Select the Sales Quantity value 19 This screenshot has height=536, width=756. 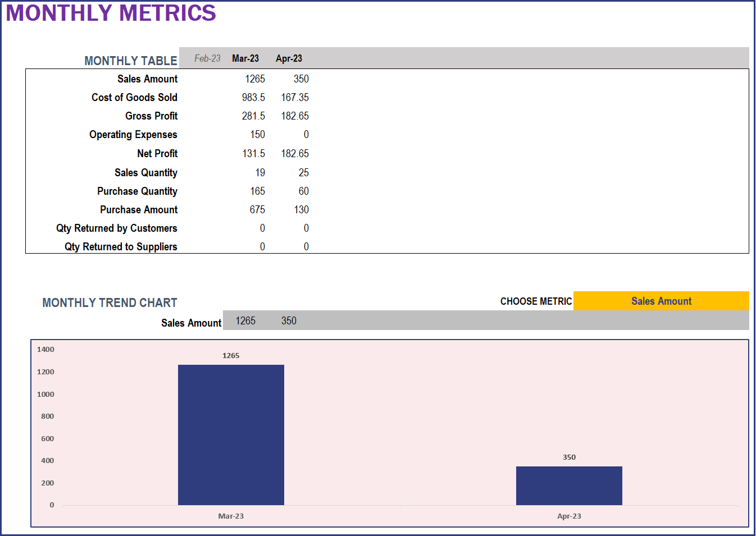pyautogui.click(x=262, y=172)
